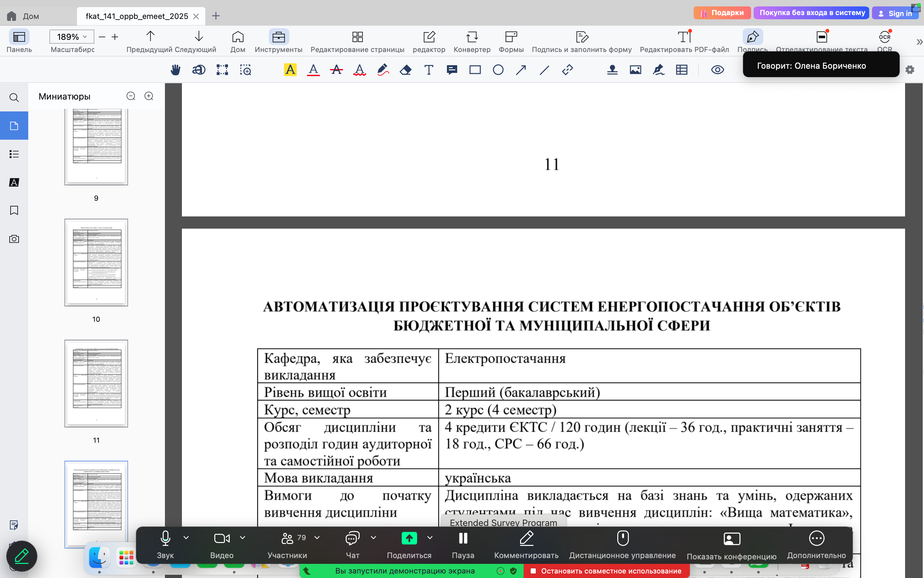This screenshot has width=924, height=578.
Task: Click the Sign in button
Action: 895,13
